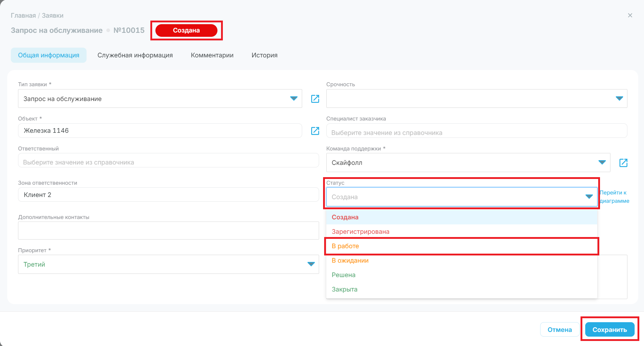Open the История tab

(x=264, y=55)
